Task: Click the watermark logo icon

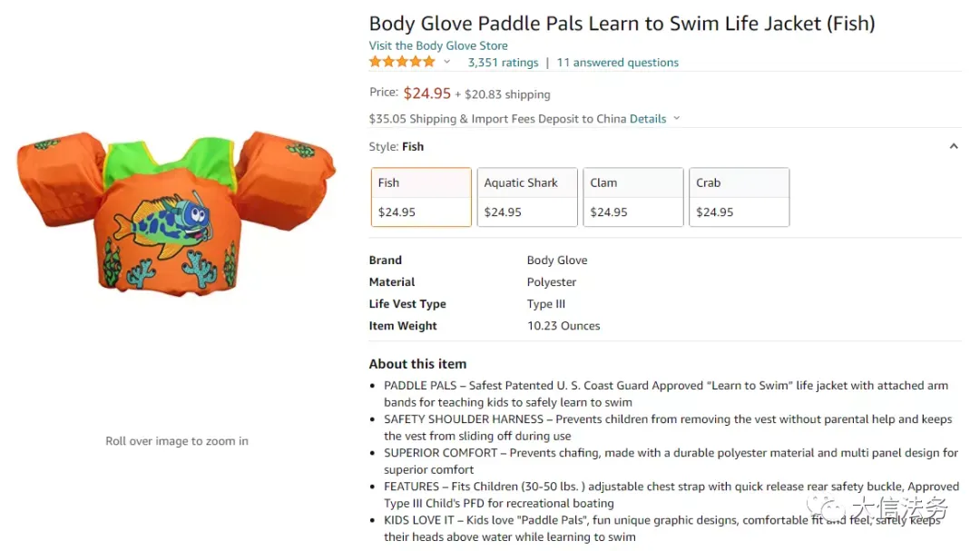Action: [825, 509]
